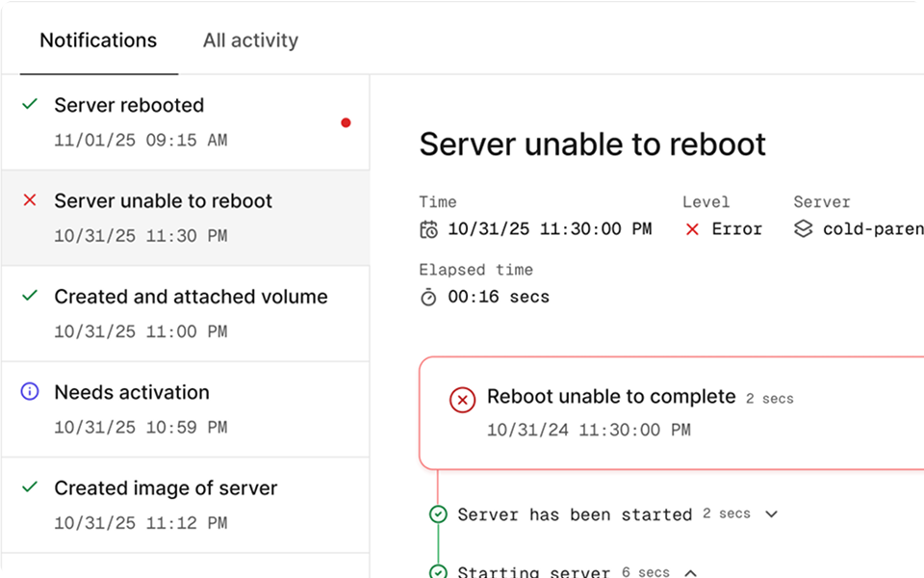Click red X beside Server unable to reboot notification
Screen dimensions: 924x578
(30, 200)
